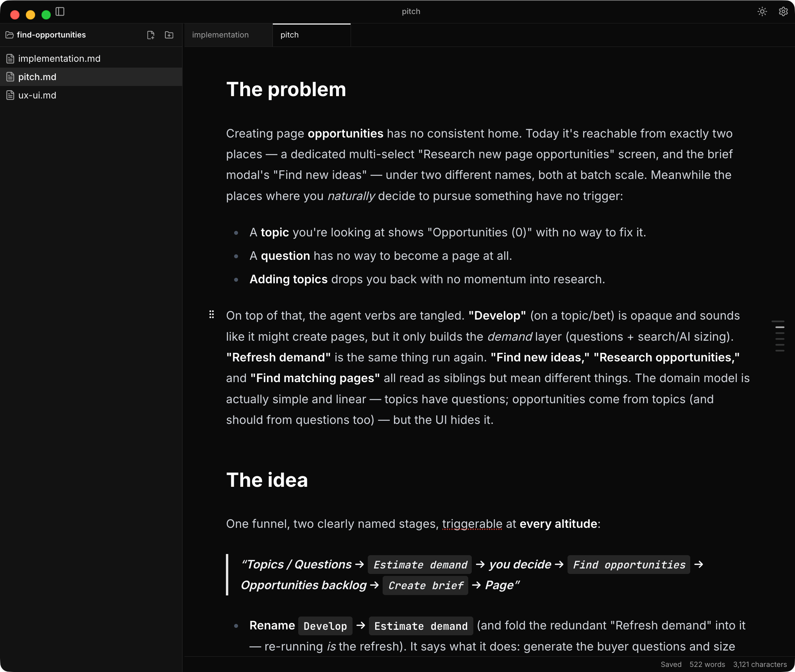Grab the paragraph drag handle icon

click(x=211, y=315)
